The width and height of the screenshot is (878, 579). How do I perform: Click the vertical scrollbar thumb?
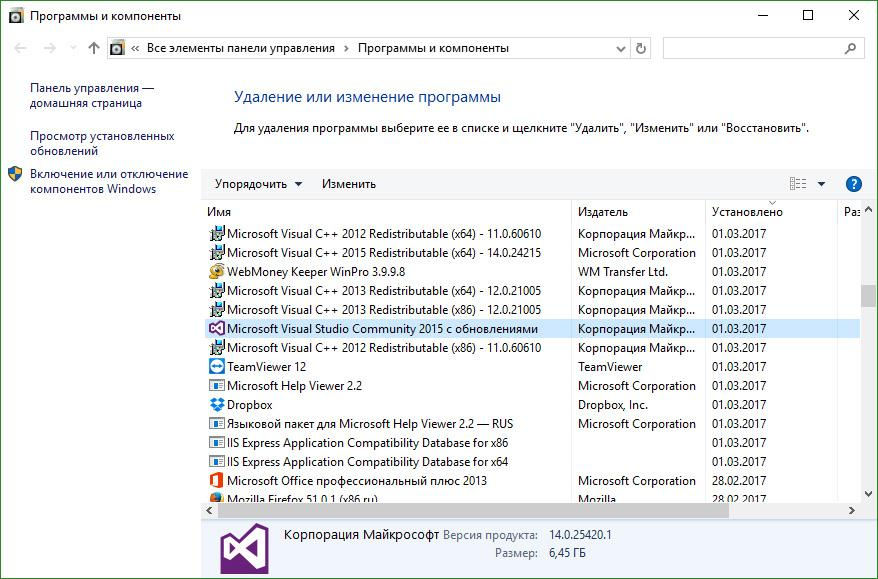[868, 296]
